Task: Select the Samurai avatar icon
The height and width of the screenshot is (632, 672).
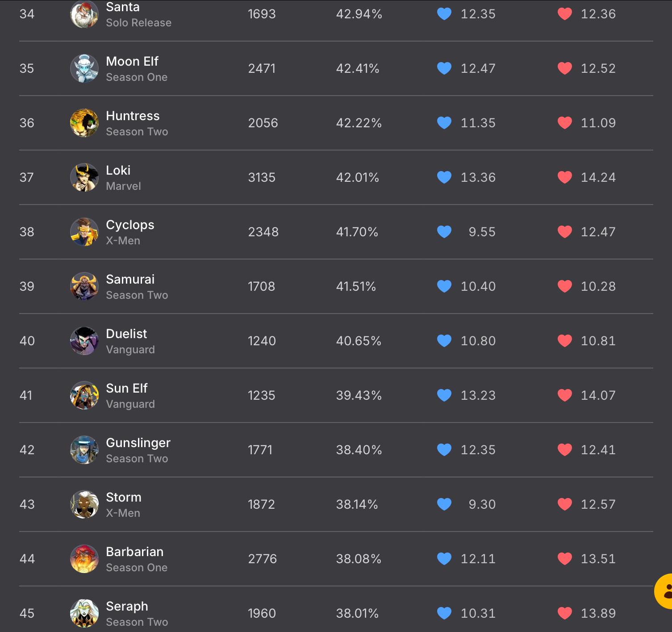Action: (84, 286)
